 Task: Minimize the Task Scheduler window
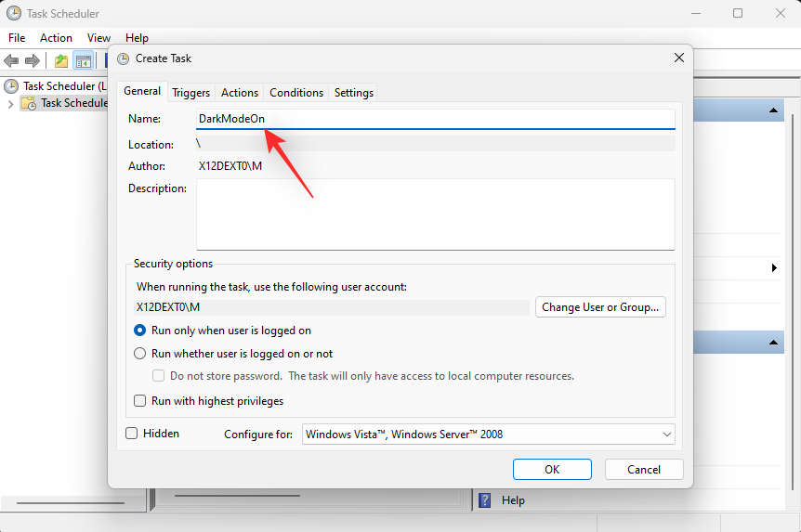(695, 13)
